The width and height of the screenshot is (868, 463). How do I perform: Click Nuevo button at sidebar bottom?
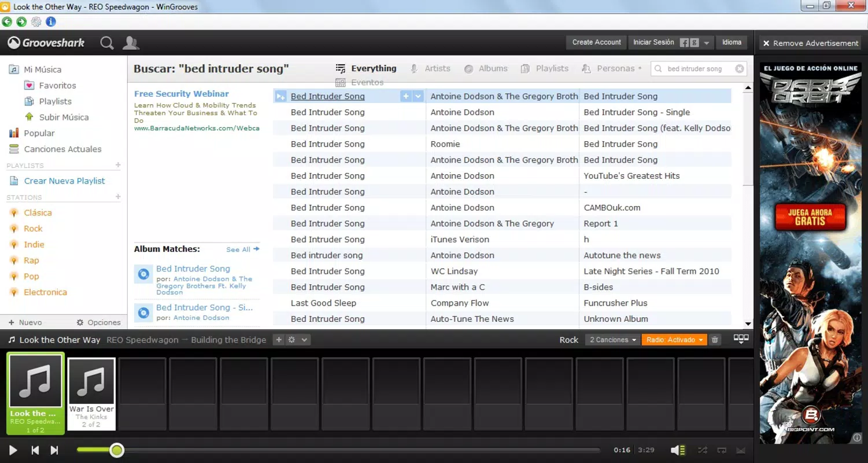(x=25, y=322)
